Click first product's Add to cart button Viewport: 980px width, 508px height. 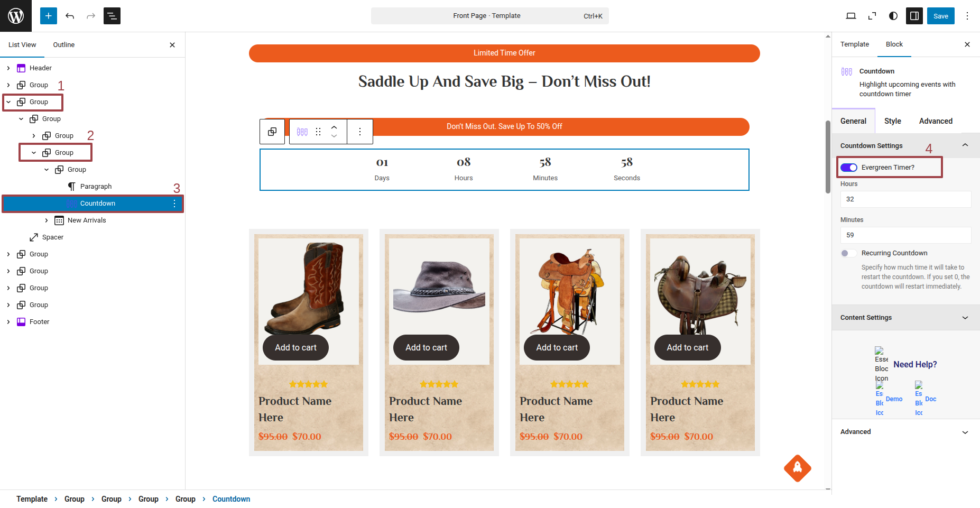[x=295, y=347]
